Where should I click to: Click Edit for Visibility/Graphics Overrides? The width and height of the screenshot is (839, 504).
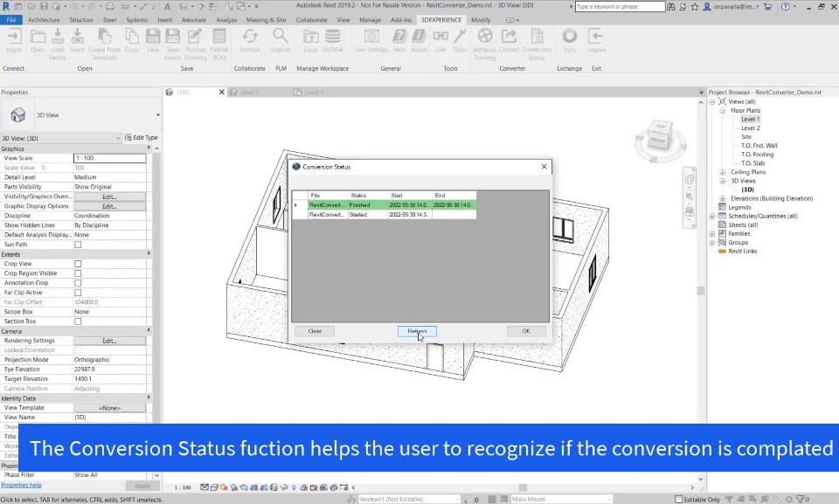point(109,197)
